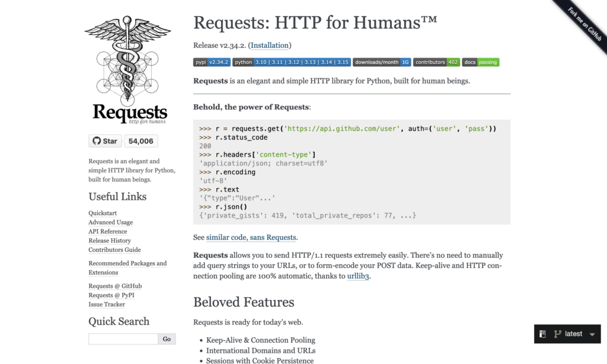
Task: Click the Installation link
Action: coord(270,45)
